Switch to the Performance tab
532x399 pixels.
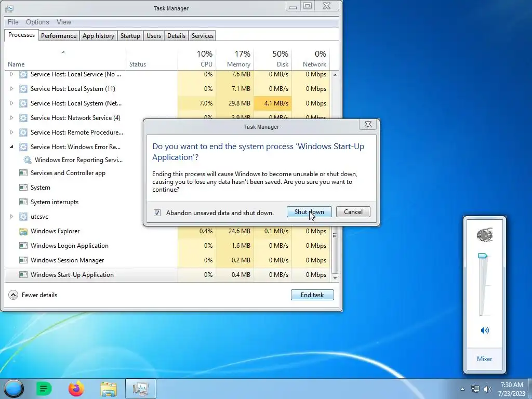(x=59, y=36)
